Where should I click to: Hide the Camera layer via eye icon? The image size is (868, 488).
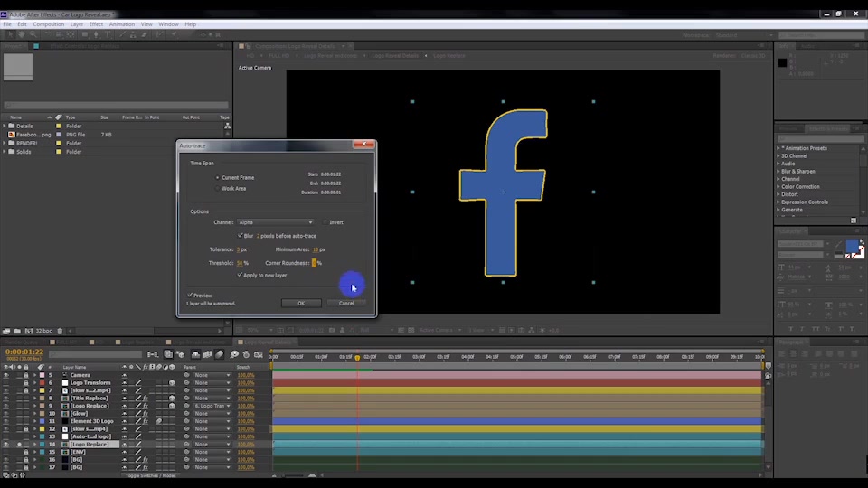point(6,375)
